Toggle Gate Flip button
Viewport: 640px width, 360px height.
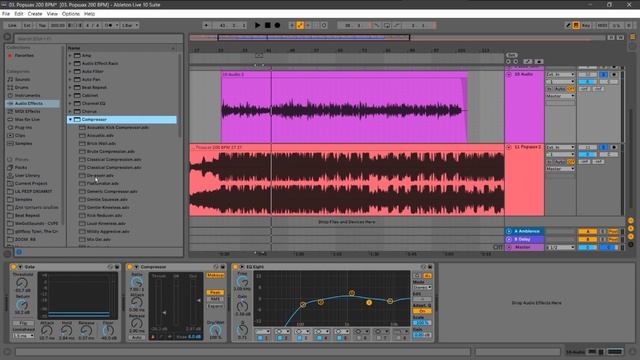(23, 323)
